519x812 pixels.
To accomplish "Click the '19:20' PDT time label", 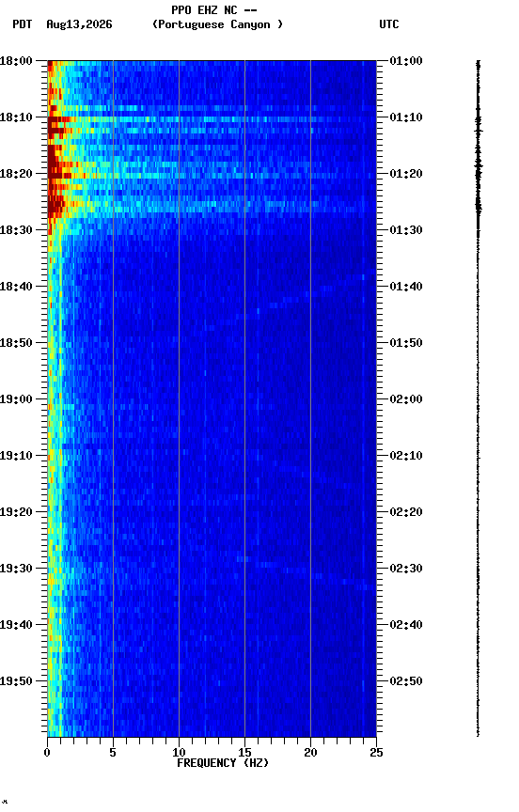I will tap(16, 513).
